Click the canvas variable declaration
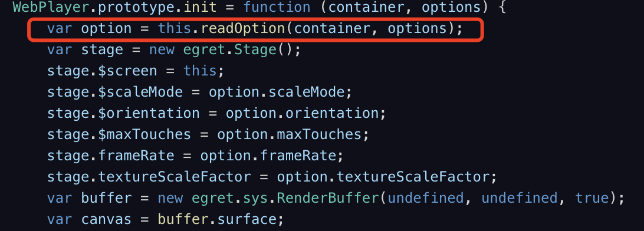 pyautogui.click(x=106, y=220)
